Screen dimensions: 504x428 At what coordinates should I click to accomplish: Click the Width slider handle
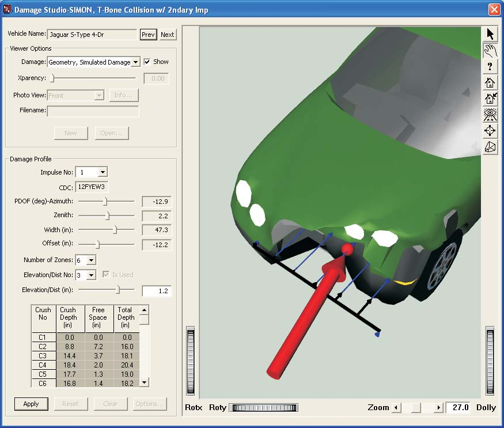click(115, 230)
